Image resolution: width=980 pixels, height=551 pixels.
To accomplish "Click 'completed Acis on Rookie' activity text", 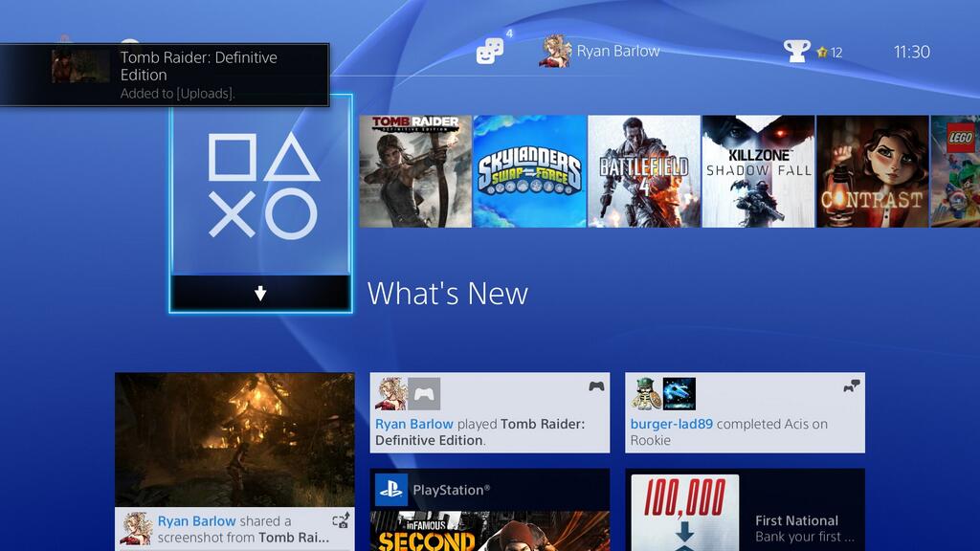I will (728, 431).
